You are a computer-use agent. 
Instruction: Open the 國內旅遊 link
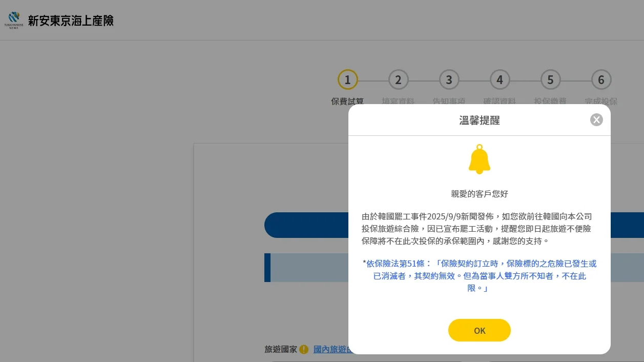[331, 349]
